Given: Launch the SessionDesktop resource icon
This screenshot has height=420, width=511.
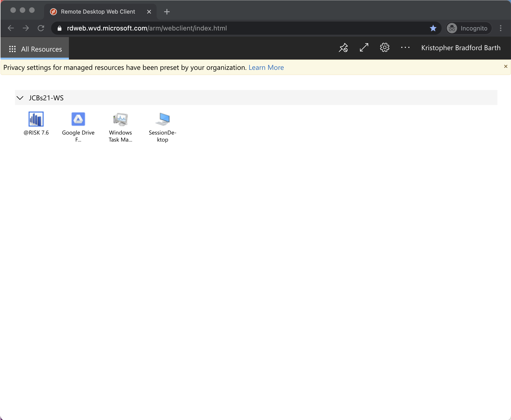Looking at the screenshot, I should click(x=163, y=119).
